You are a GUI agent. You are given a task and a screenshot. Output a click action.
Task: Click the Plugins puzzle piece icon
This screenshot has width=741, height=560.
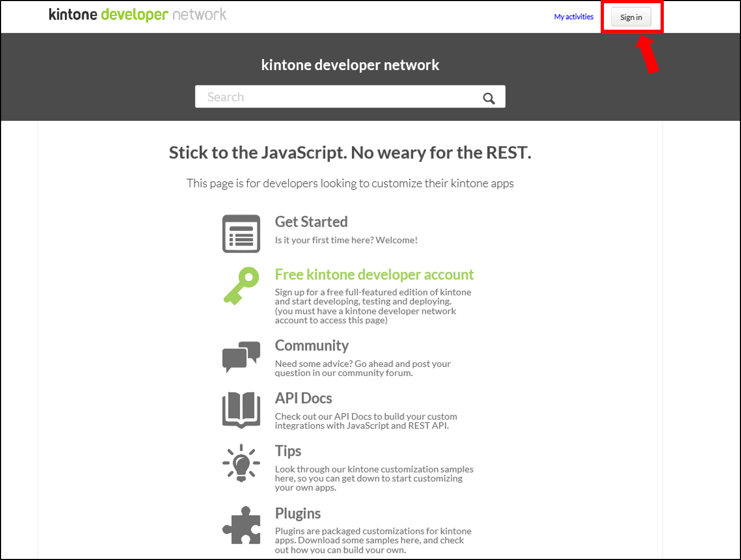[x=241, y=525]
